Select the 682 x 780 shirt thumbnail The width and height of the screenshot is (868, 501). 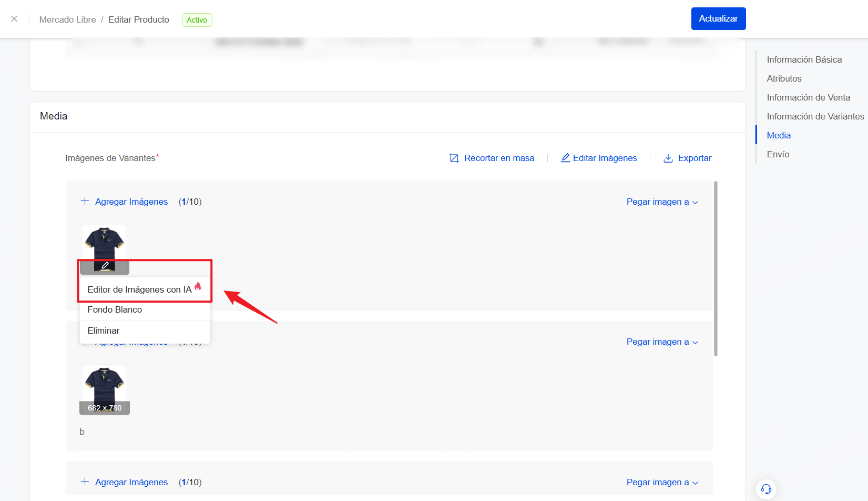tap(105, 389)
